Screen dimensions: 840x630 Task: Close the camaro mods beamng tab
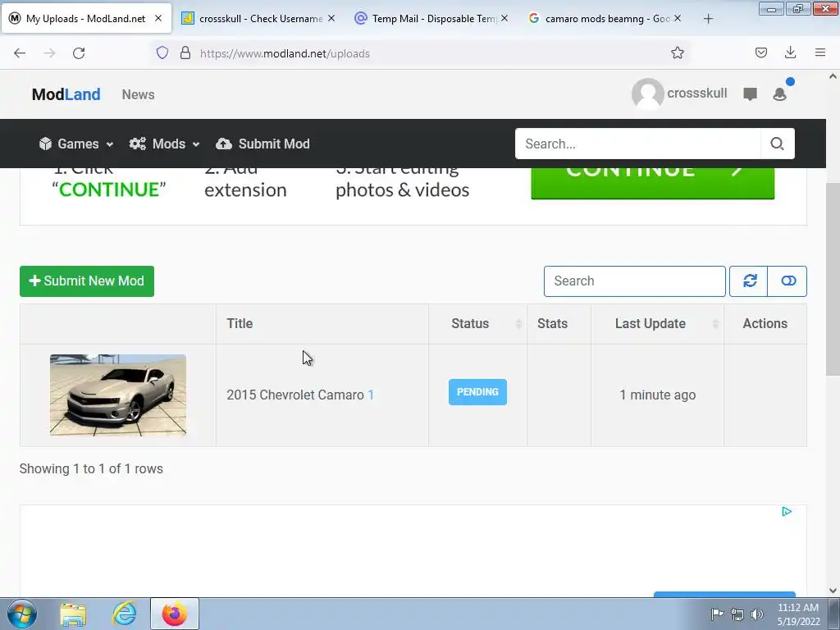pos(677,18)
